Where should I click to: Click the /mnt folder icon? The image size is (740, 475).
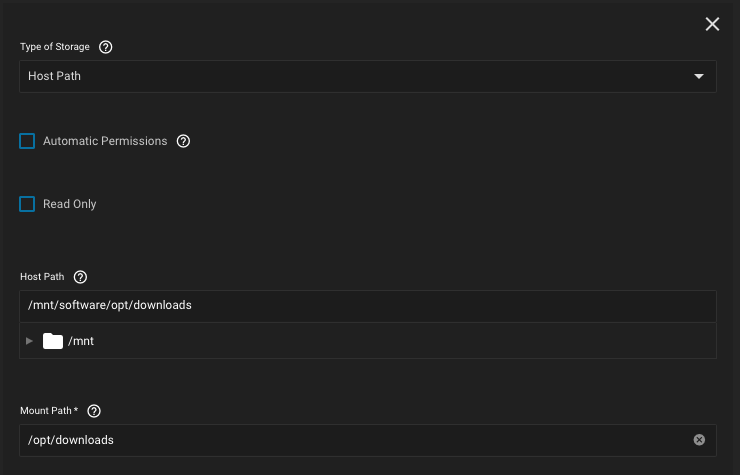coord(53,341)
